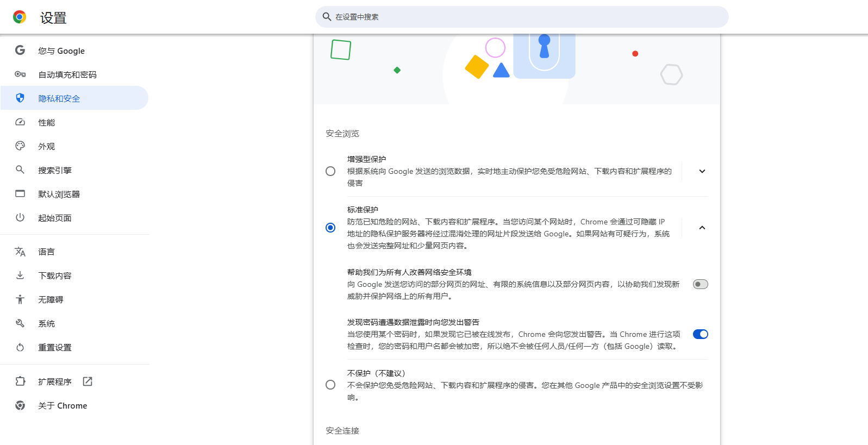Click the browser window icon for 默认浏览器
The width and height of the screenshot is (868, 445).
point(20,194)
